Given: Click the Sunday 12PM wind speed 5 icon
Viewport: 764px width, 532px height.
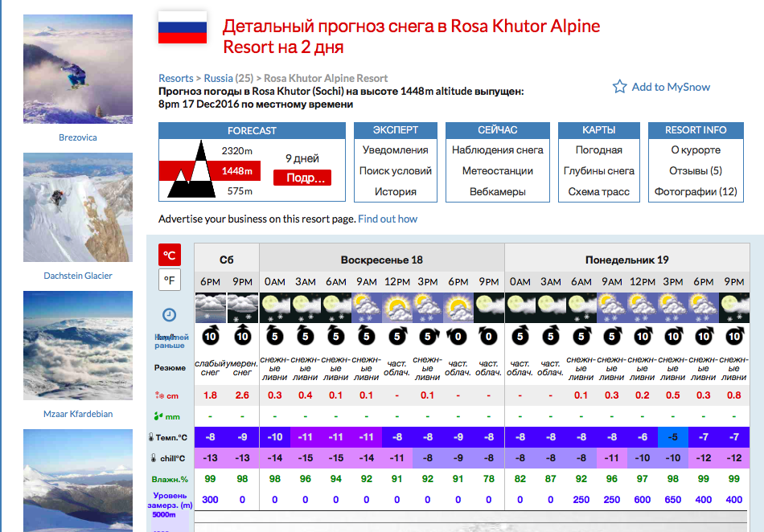Looking at the screenshot, I should pos(397,336).
